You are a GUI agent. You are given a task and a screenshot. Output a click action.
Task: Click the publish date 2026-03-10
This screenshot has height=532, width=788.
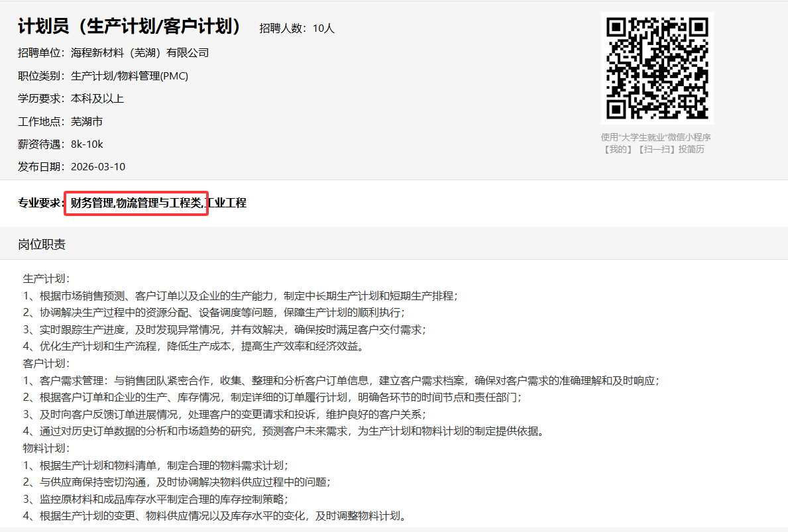(98, 167)
